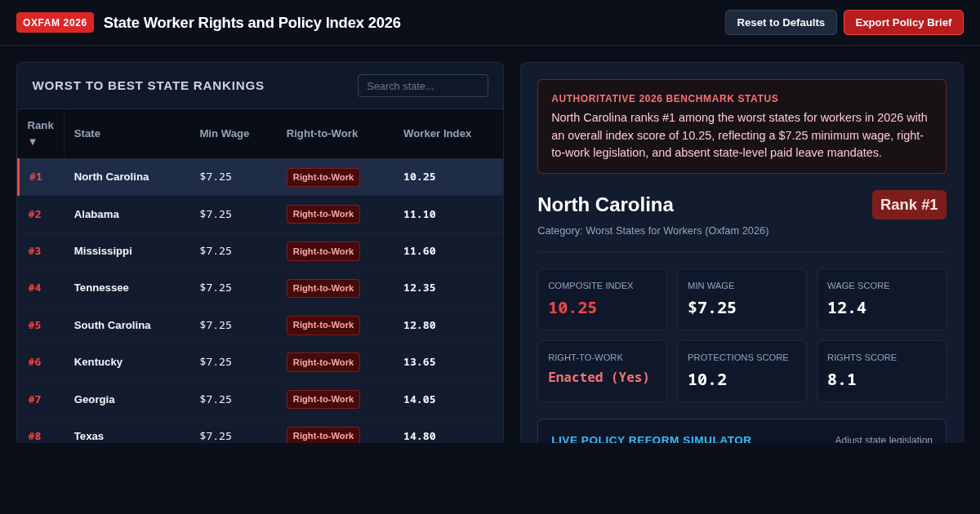The image size is (980, 514).
Task: Click Alabama's Right-to-Work badge
Action: click(x=323, y=215)
